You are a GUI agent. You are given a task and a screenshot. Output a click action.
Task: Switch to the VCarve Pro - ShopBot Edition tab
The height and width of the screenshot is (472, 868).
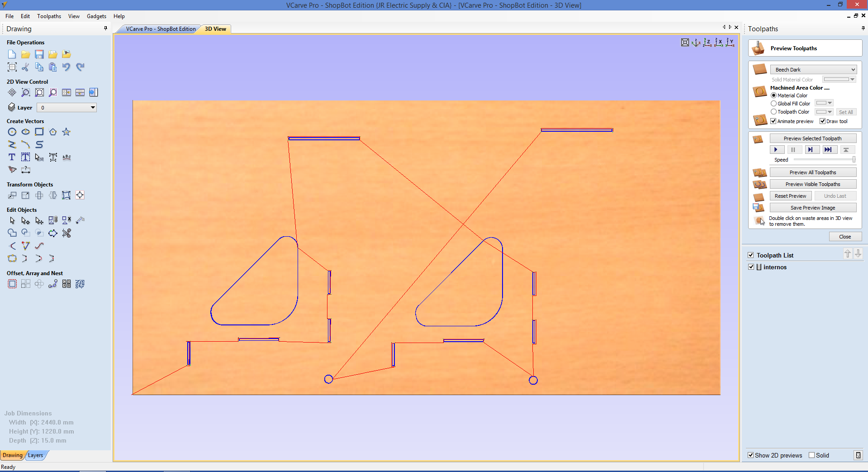(x=161, y=29)
